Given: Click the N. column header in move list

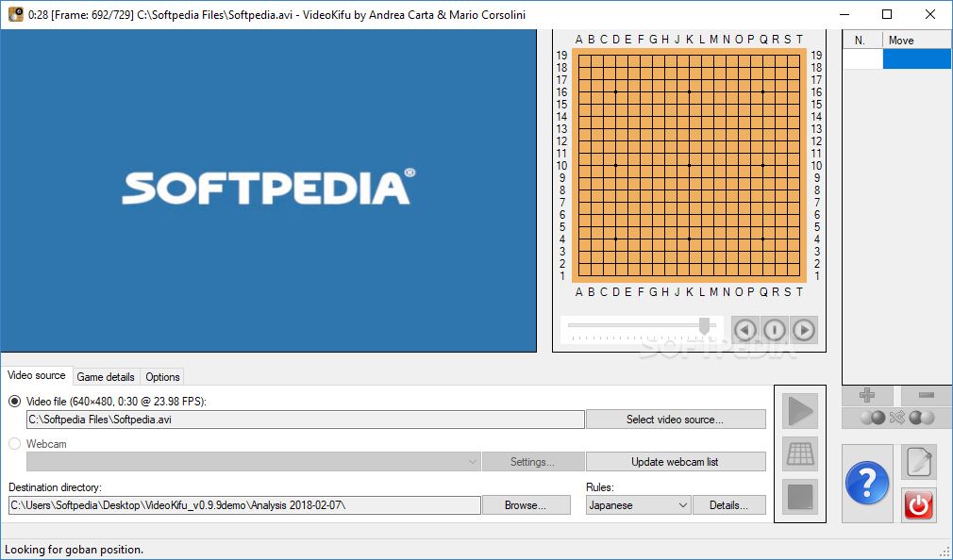Looking at the screenshot, I should tap(862, 41).
